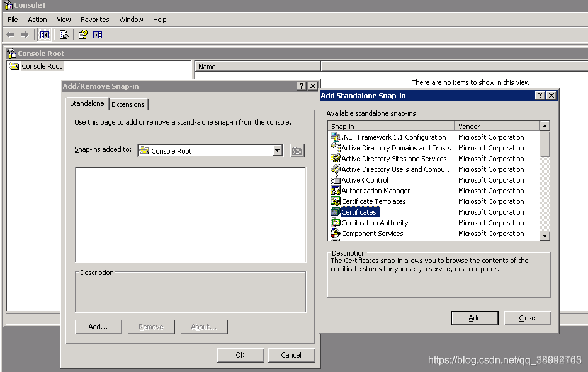Click the help question mark in Add Standalone Snap-in
588x372 pixels.
pos(540,96)
